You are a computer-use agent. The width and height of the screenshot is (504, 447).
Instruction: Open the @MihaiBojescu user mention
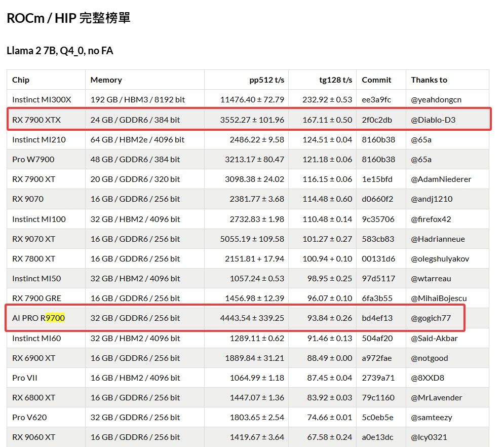(x=439, y=299)
